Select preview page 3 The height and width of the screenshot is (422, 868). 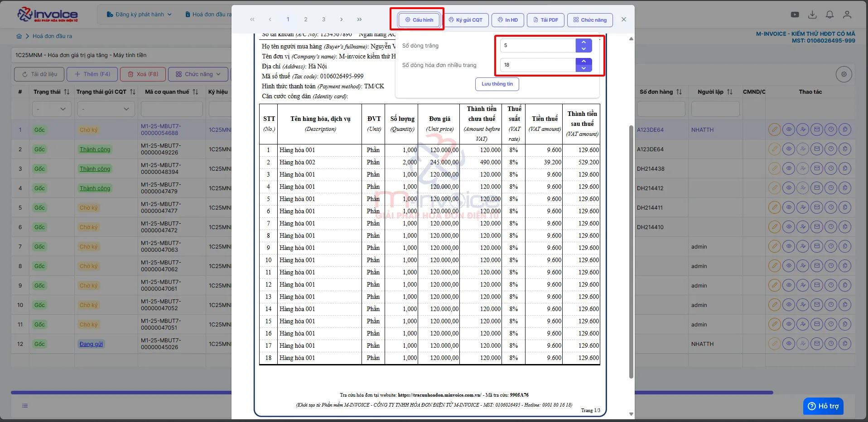tap(323, 19)
